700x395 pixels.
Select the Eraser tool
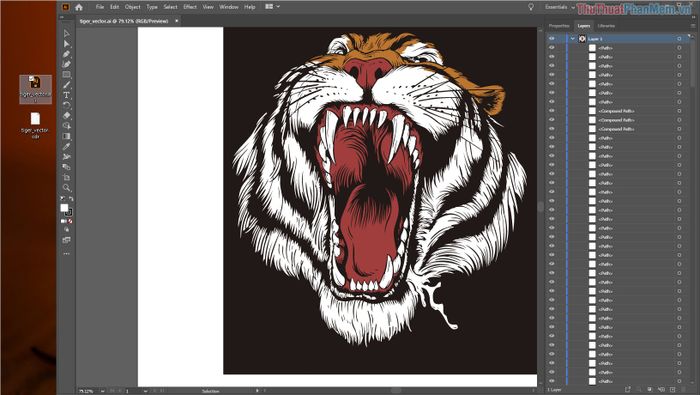(x=67, y=116)
